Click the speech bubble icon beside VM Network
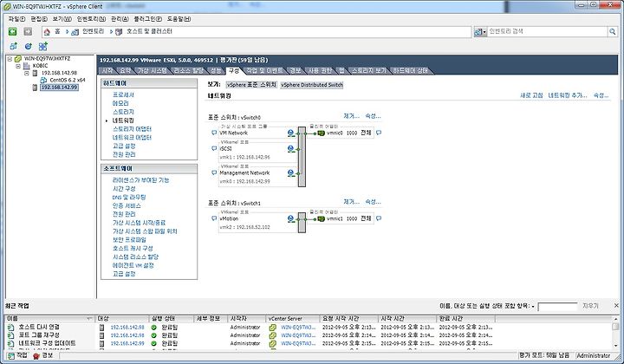This screenshot has height=364, width=624. [214, 133]
